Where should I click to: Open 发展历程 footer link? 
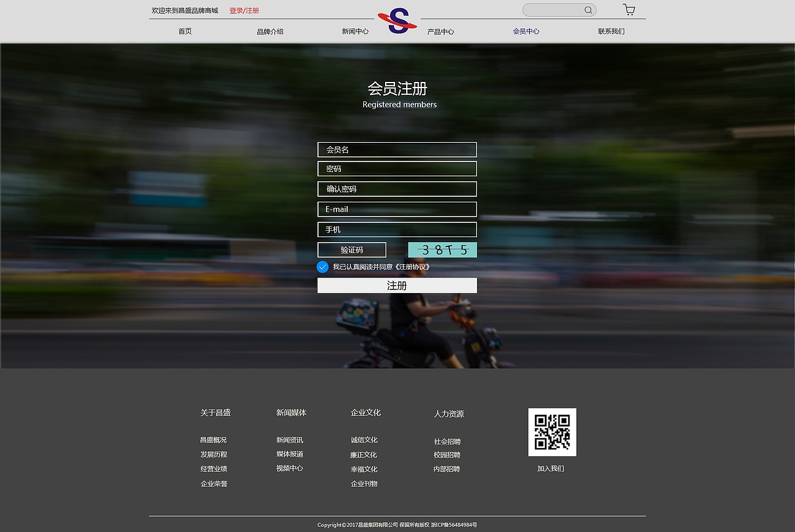(214, 454)
